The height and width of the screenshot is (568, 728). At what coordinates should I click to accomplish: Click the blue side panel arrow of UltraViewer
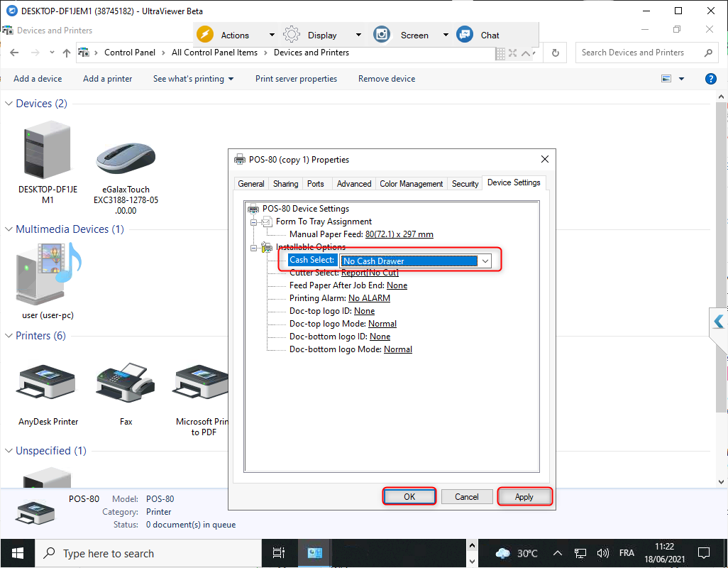coord(719,322)
